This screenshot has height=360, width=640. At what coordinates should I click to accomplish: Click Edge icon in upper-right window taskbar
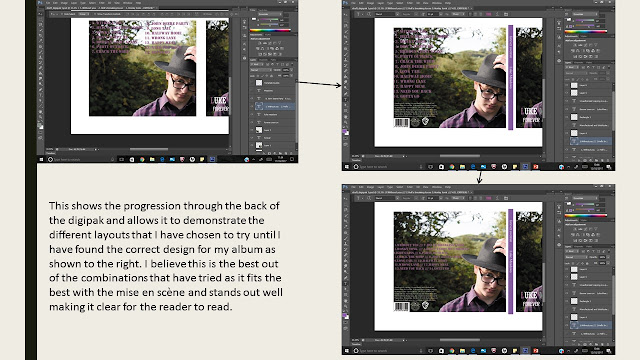coord(473,167)
